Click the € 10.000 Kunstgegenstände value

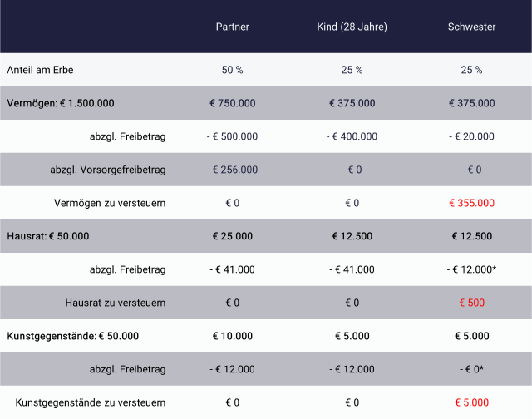coord(232,336)
